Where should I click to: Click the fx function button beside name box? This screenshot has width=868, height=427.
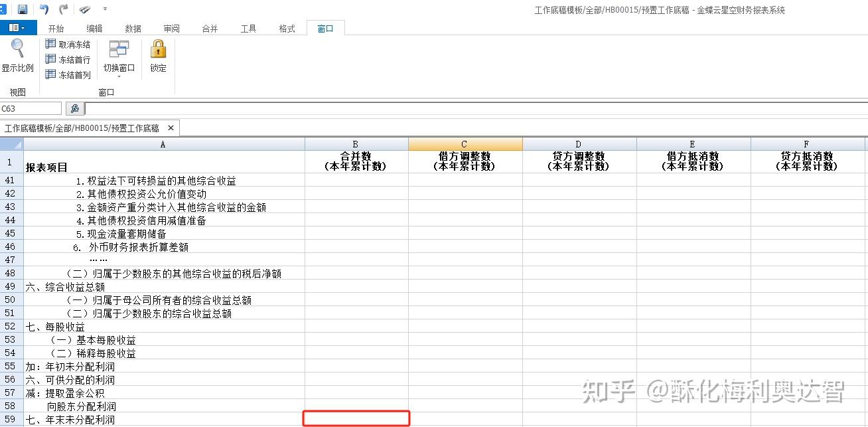click(75, 108)
